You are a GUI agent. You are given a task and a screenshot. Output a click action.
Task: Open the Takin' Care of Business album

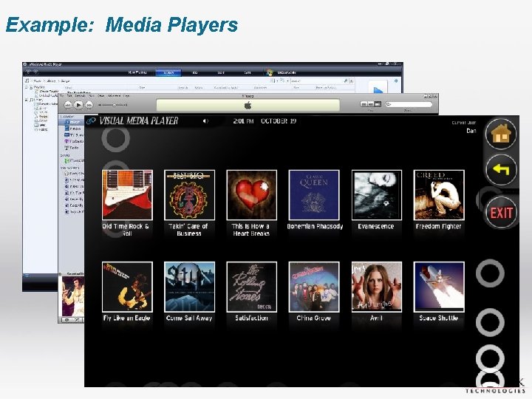[189, 195]
